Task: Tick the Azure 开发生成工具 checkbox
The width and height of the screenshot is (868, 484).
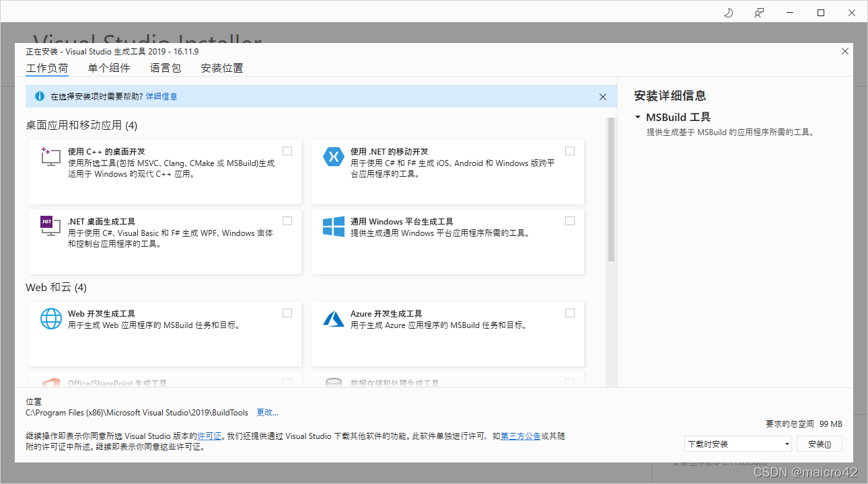Action: coord(570,313)
